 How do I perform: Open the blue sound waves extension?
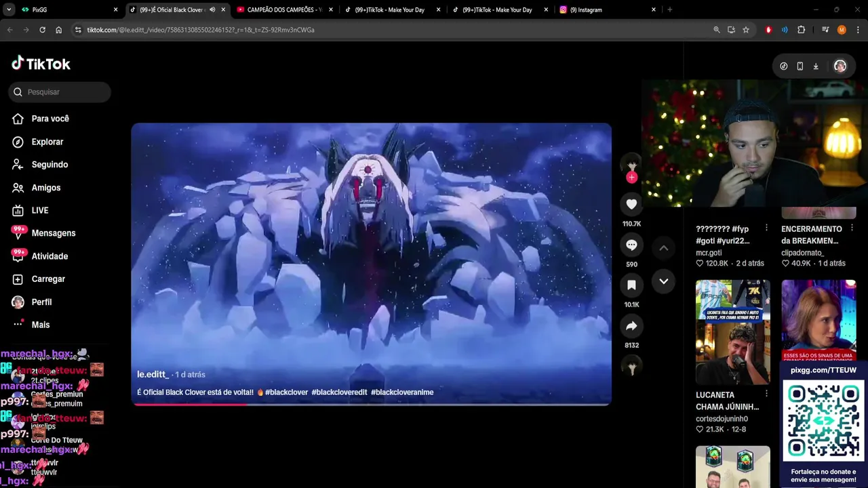tap(785, 30)
